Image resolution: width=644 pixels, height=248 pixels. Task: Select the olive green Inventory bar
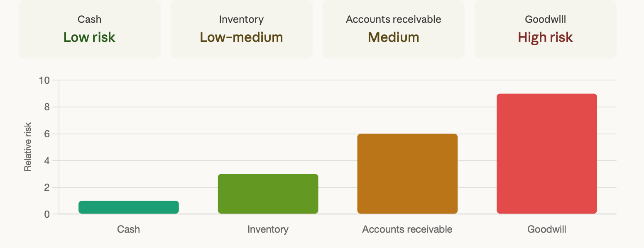[x=268, y=194]
